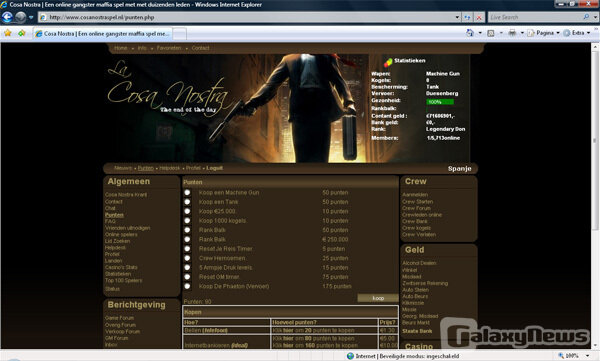Click the vertical scrollbar up arrow
600x361 pixels.
point(595,47)
